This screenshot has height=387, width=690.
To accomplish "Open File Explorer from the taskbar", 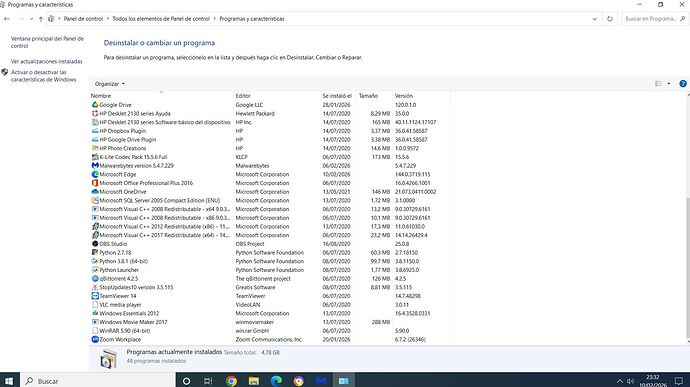I will pyautogui.click(x=253, y=381).
